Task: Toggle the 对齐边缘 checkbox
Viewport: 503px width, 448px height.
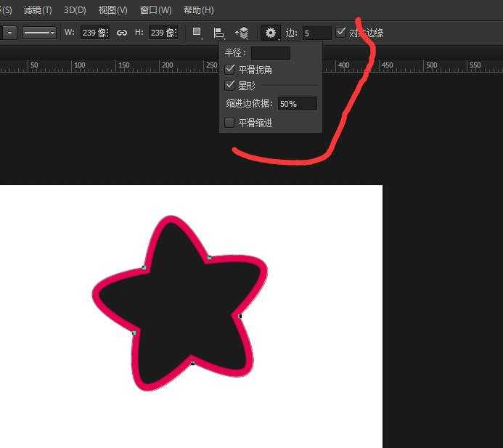Action: [x=340, y=32]
